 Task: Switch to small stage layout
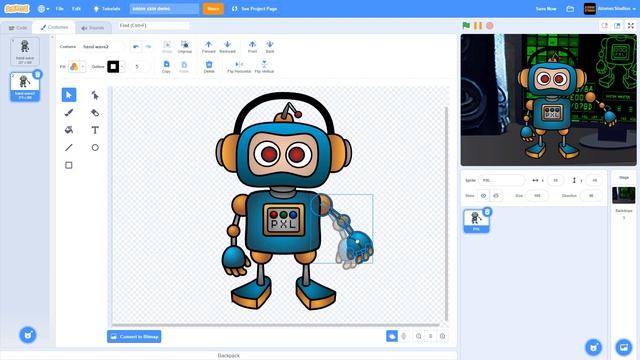(x=604, y=25)
